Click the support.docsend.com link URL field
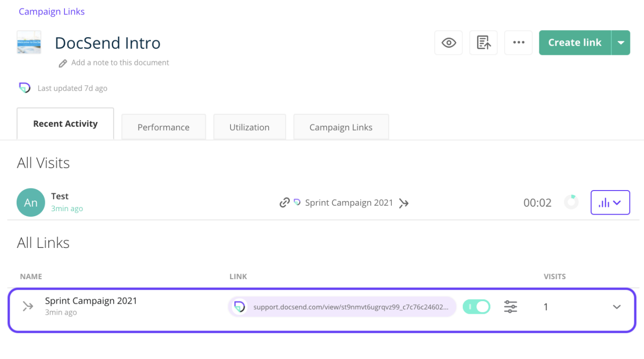644x359 pixels. (x=350, y=307)
